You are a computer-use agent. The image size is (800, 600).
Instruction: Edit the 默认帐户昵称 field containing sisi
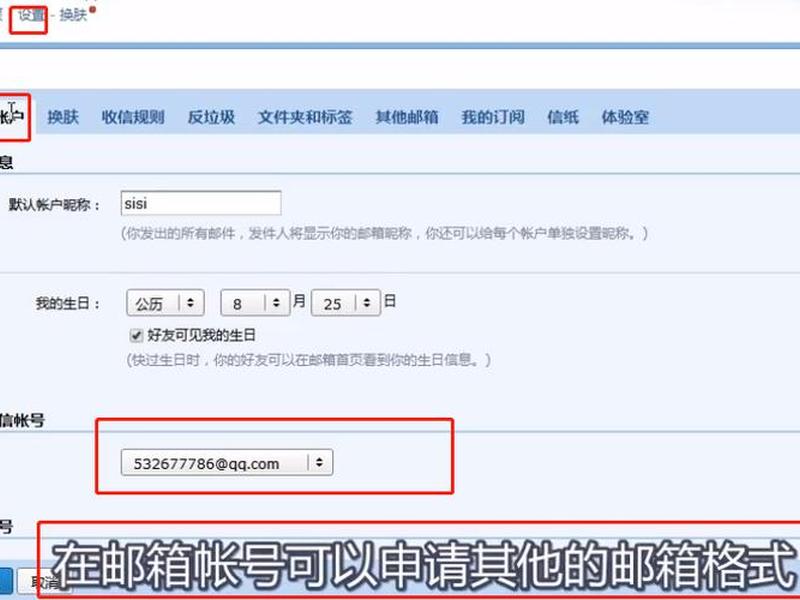(x=201, y=204)
